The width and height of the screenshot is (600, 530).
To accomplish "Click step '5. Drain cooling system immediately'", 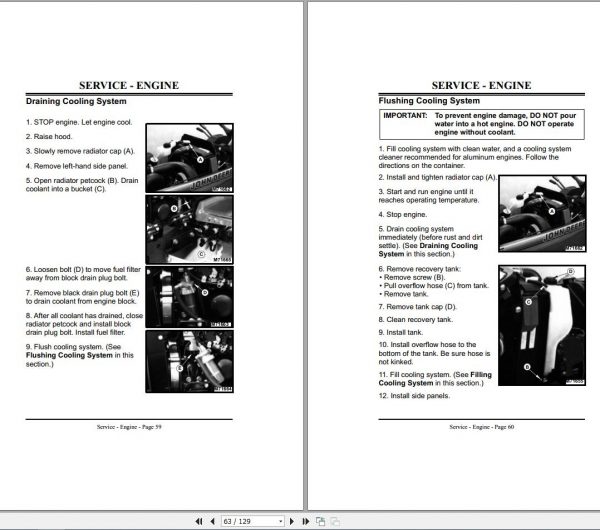I will (x=430, y=241).
